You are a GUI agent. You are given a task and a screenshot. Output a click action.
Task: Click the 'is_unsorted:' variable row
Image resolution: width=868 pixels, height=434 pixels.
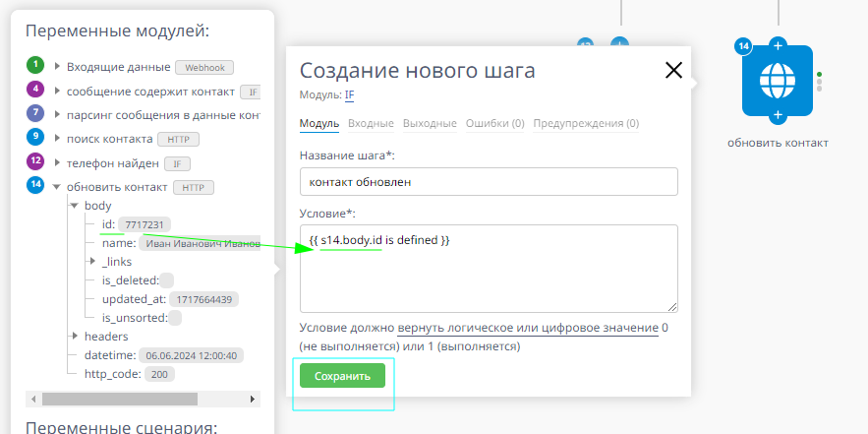click(142, 318)
